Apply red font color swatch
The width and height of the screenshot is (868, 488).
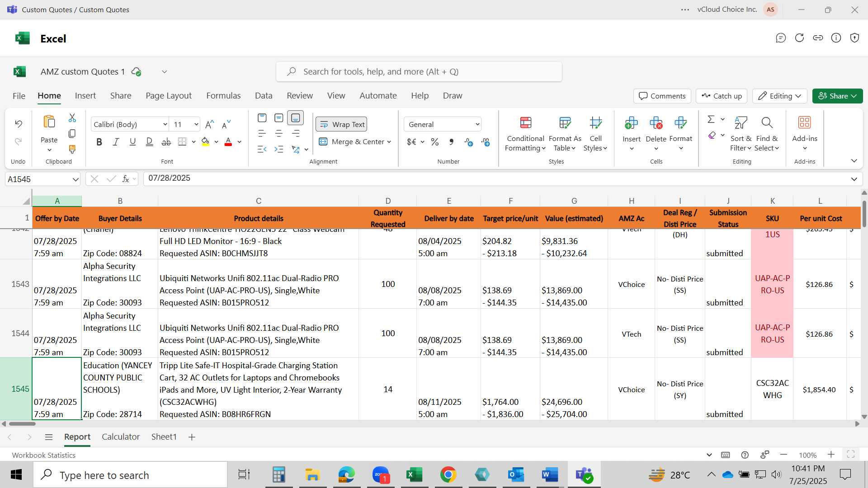228,142
